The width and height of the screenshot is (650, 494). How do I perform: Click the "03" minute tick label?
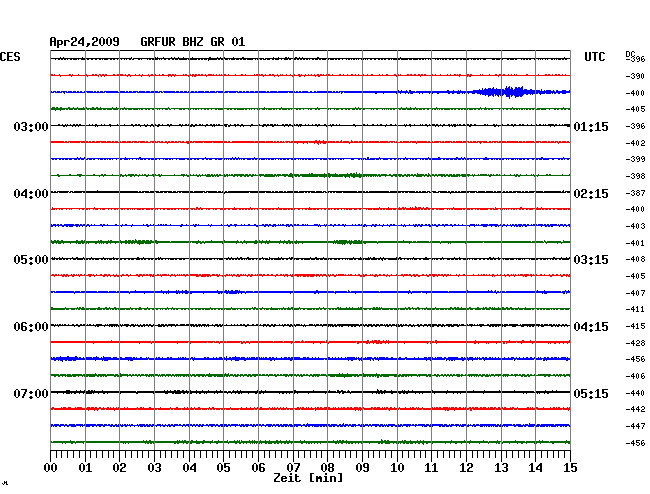(x=154, y=467)
